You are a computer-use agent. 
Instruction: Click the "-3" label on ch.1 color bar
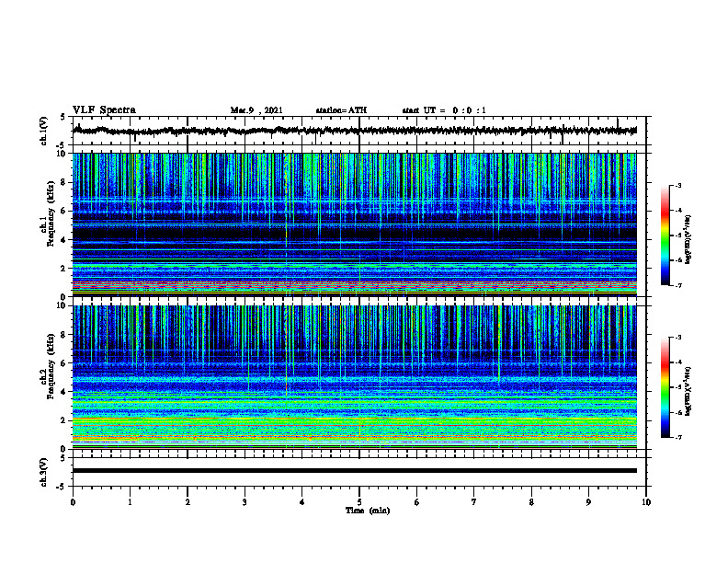click(x=678, y=186)
